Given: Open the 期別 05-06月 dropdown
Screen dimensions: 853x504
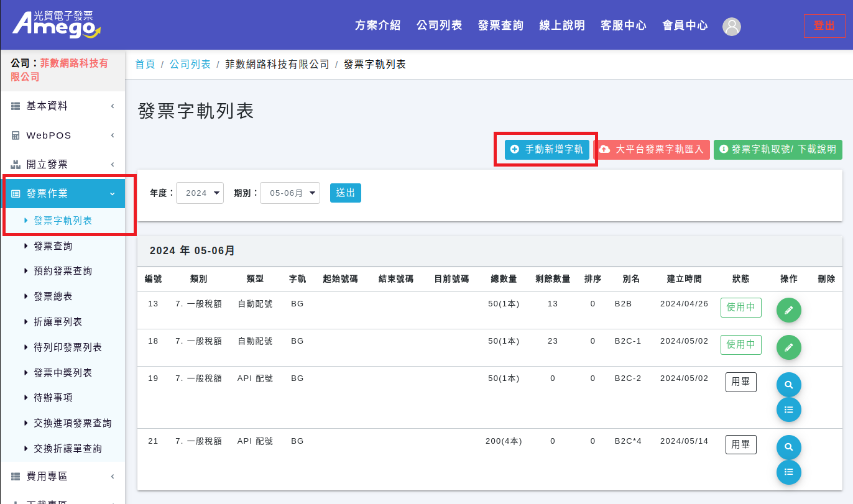Looking at the screenshot, I should coord(290,193).
